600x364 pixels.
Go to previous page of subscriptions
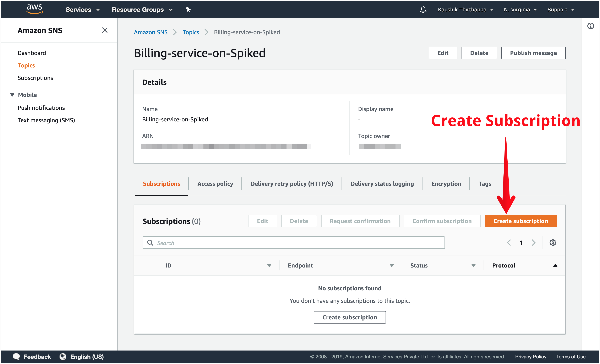click(509, 242)
